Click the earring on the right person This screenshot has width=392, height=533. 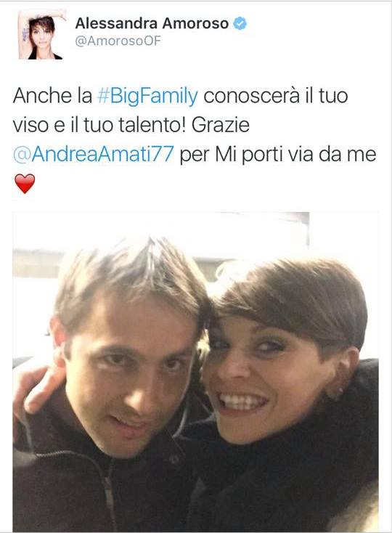[x=339, y=394]
